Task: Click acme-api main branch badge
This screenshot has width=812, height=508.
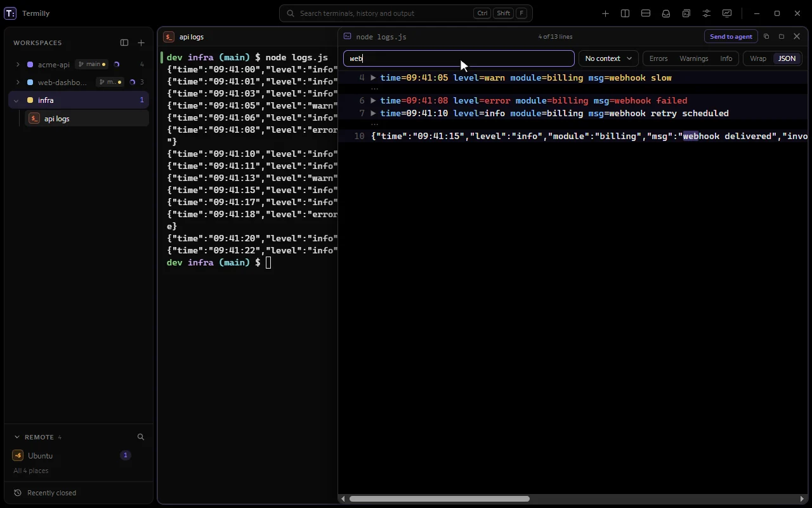Action: pyautogui.click(x=91, y=64)
